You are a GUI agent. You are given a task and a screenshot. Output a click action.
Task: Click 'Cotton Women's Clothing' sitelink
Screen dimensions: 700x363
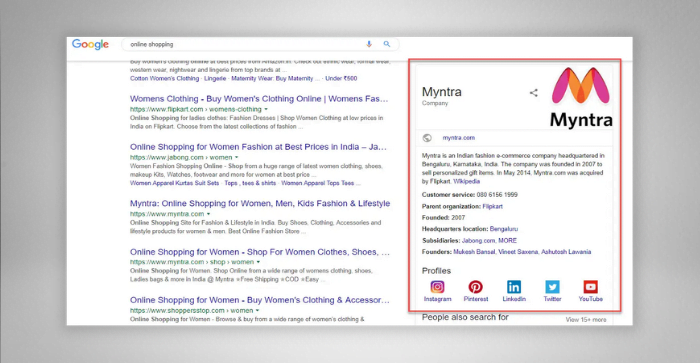tap(164, 79)
